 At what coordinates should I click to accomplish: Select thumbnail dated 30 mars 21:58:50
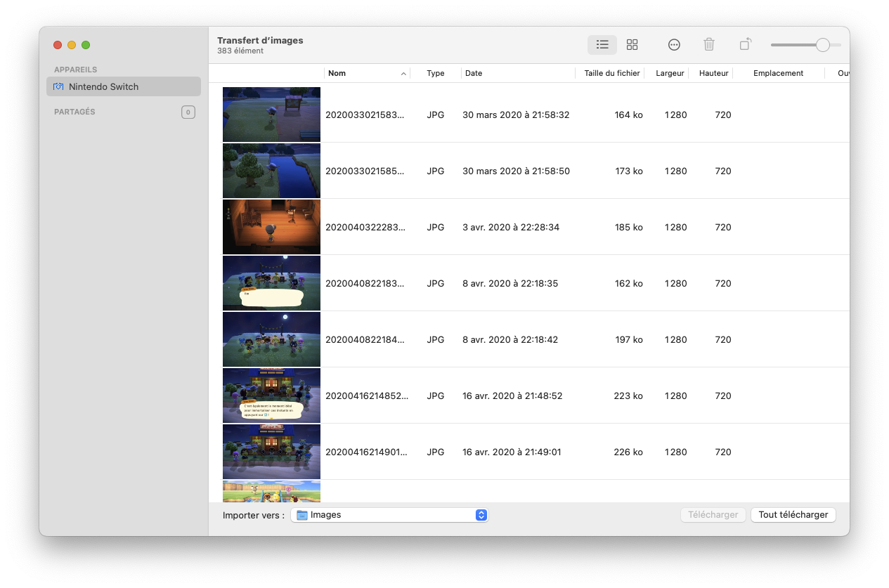pos(271,171)
